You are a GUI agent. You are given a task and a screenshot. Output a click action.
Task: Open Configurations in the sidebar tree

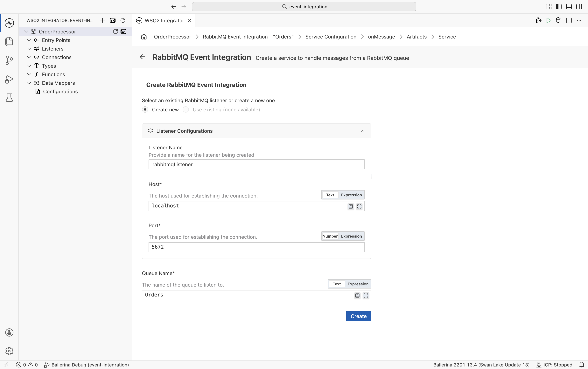pyautogui.click(x=60, y=92)
